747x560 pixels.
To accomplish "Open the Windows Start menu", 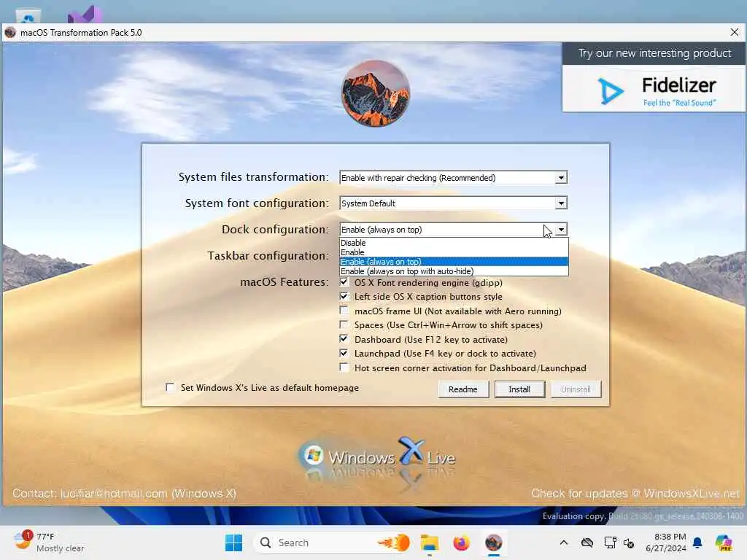I will point(233,542).
